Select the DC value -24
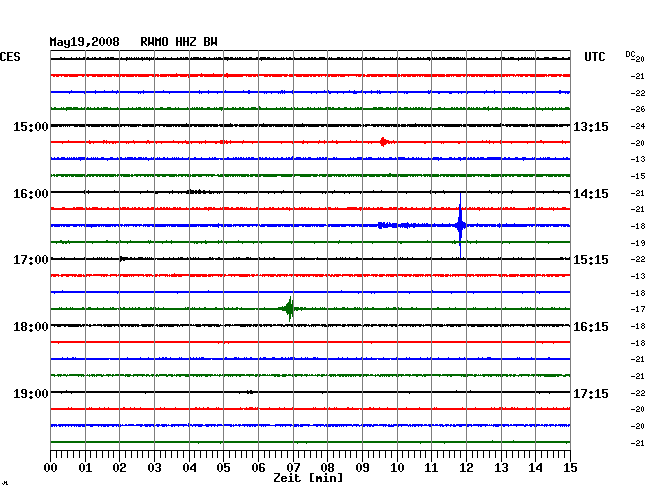Viewport: 650px width, 494px height. pos(638,126)
